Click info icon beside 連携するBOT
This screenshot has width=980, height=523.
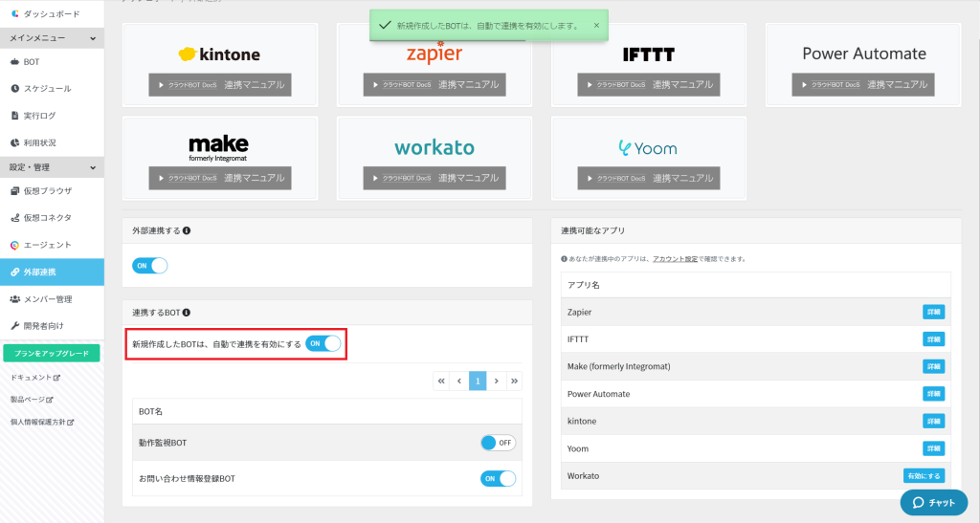click(187, 313)
